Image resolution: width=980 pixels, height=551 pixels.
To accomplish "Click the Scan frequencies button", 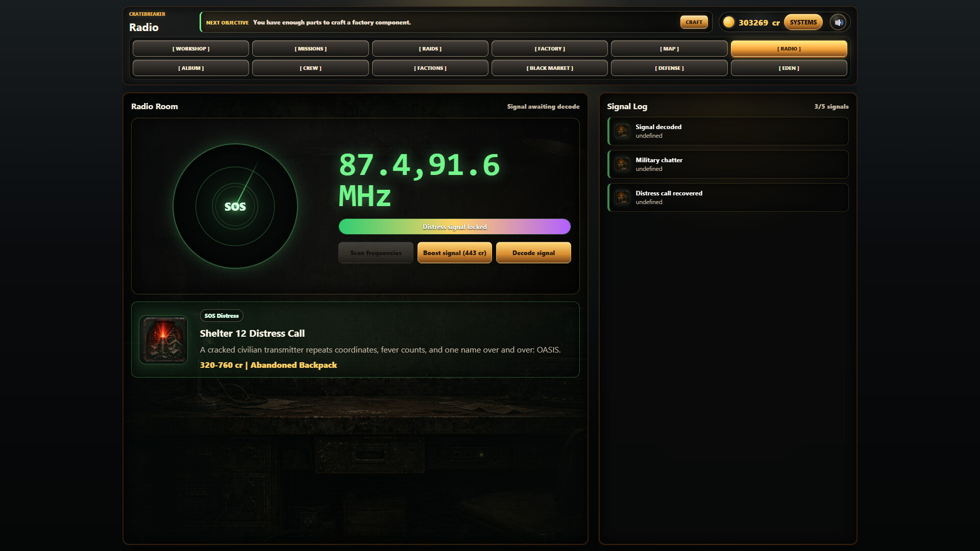I will (x=376, y=253).
